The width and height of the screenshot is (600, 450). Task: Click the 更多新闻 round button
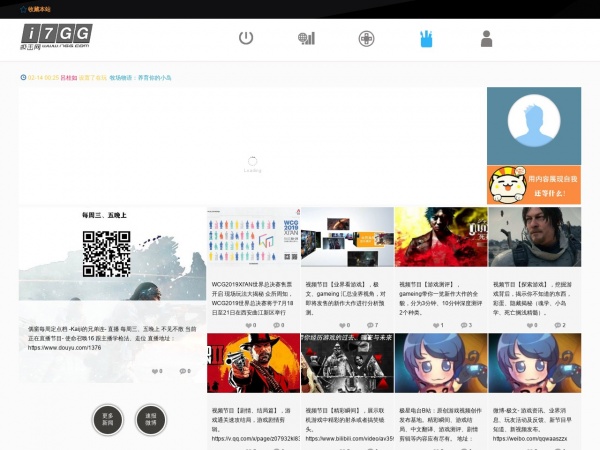108,419
